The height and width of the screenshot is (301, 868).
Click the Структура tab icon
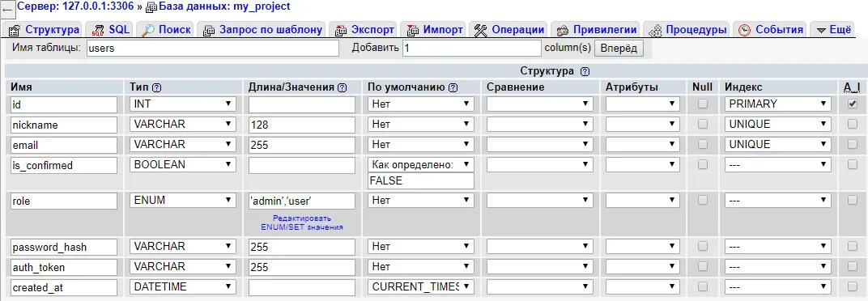coord(15,31)
